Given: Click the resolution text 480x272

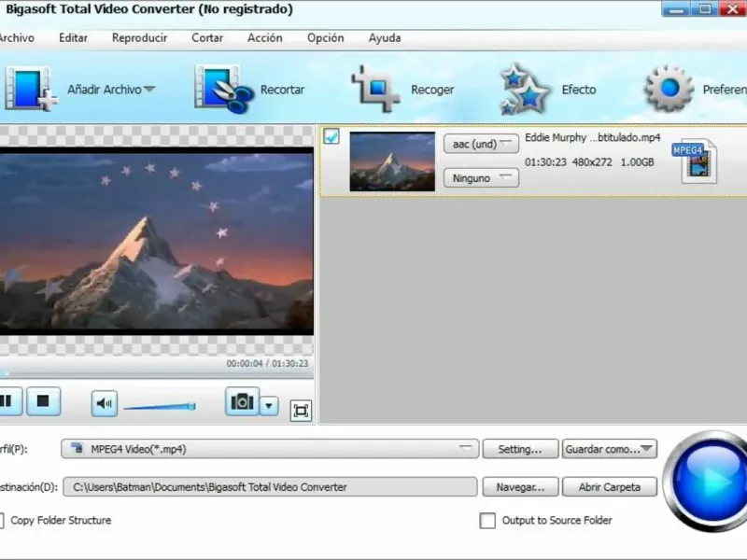Looking at the screenshot, I should coord(592,162).
